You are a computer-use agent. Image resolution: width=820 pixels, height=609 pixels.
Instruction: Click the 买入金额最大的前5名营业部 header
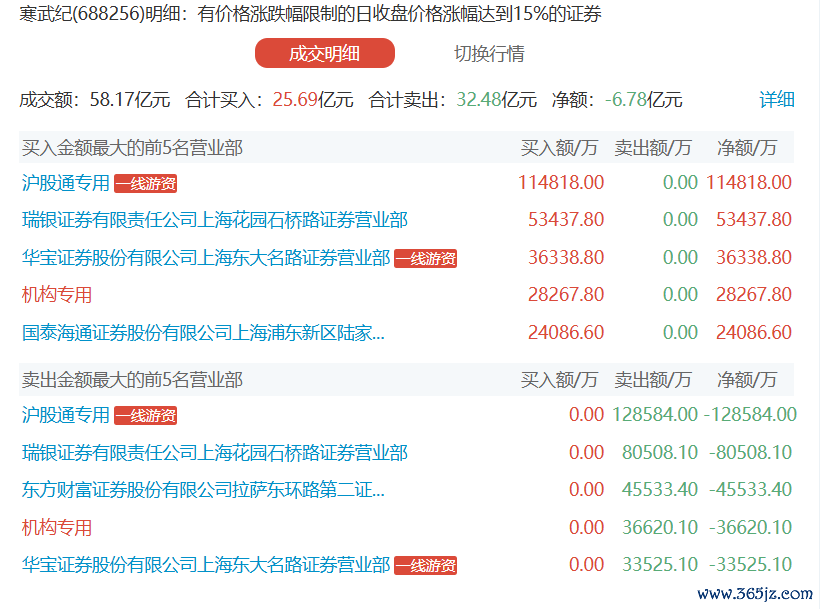click(x=132, y=148)
